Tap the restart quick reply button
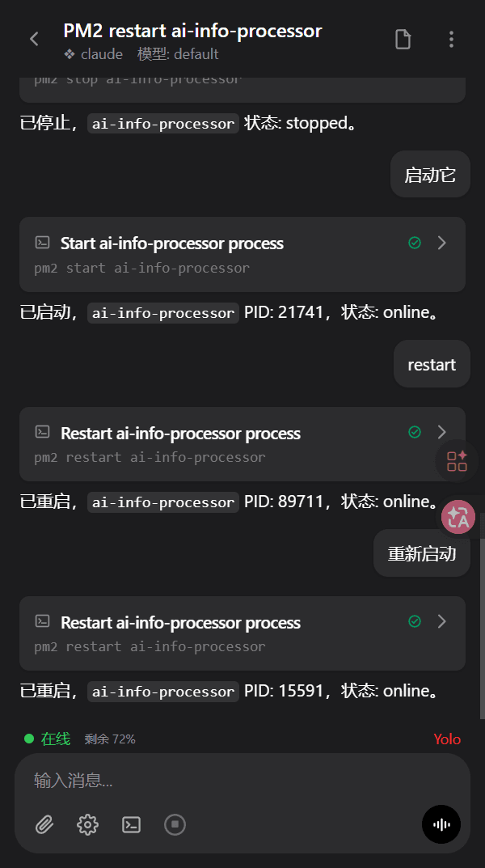Viewport: 485px width, 868px height. (x=432, y=364)
